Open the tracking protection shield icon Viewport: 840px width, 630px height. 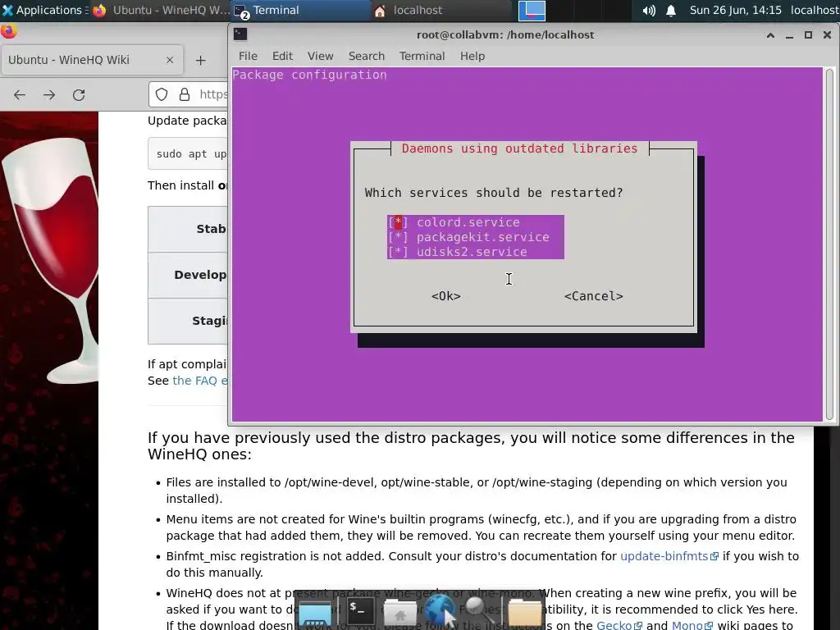coord(162,95)
